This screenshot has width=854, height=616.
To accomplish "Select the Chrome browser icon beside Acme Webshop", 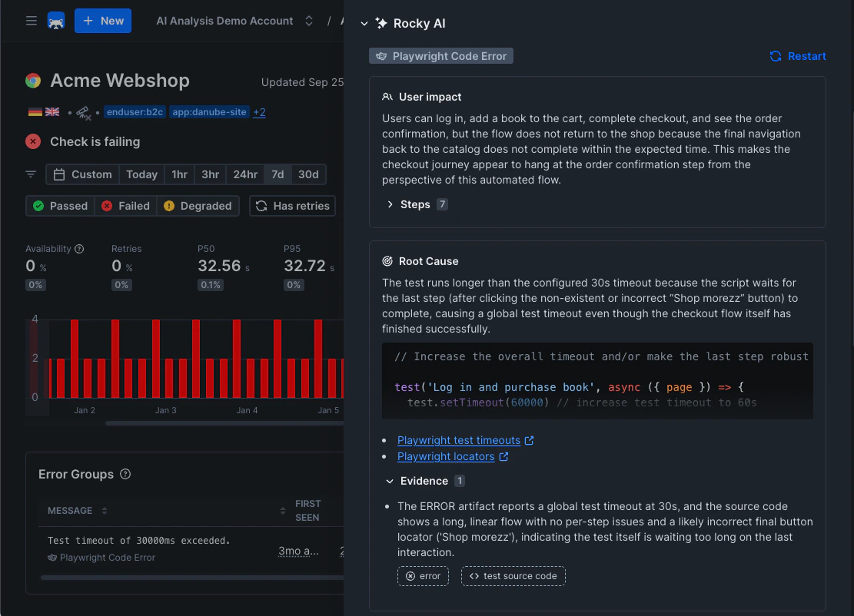I will (32, 80).
